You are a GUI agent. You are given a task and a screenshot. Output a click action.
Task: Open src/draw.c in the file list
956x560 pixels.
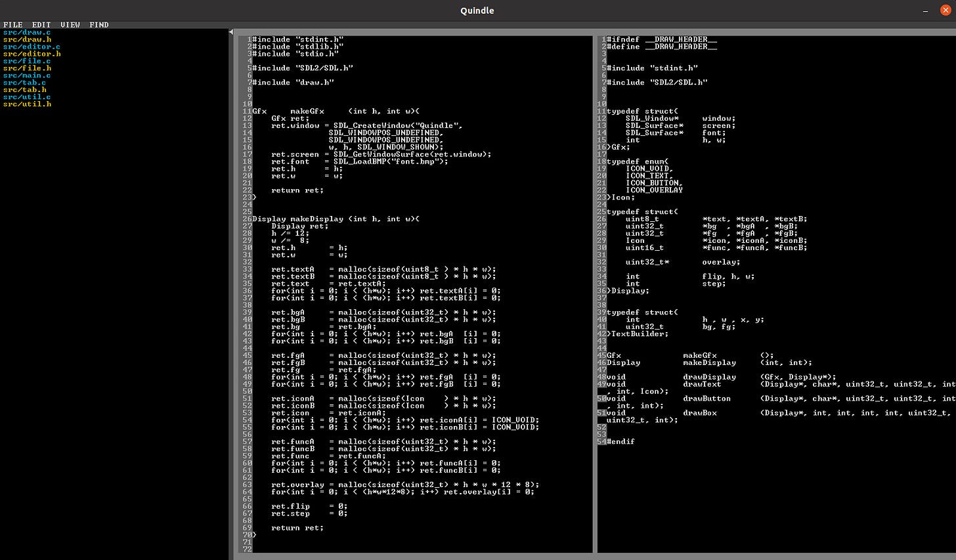[27, 32]
